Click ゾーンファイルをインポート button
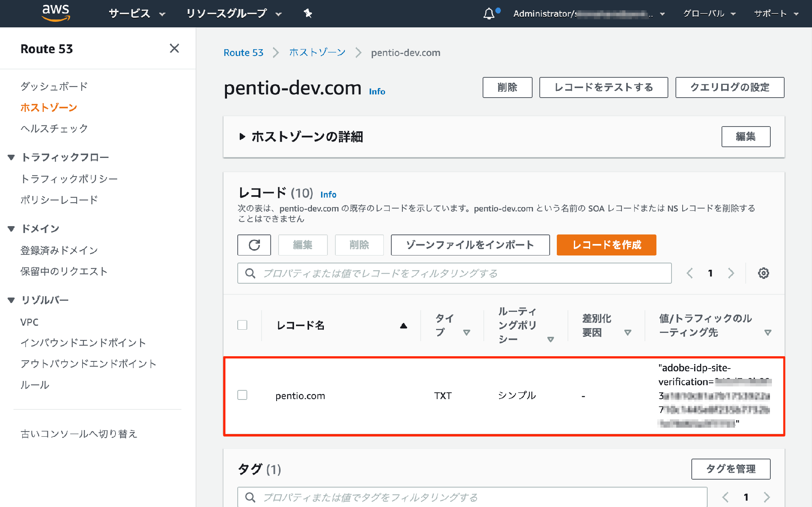This screenshot has width=812, height=507. coord(470,245)
